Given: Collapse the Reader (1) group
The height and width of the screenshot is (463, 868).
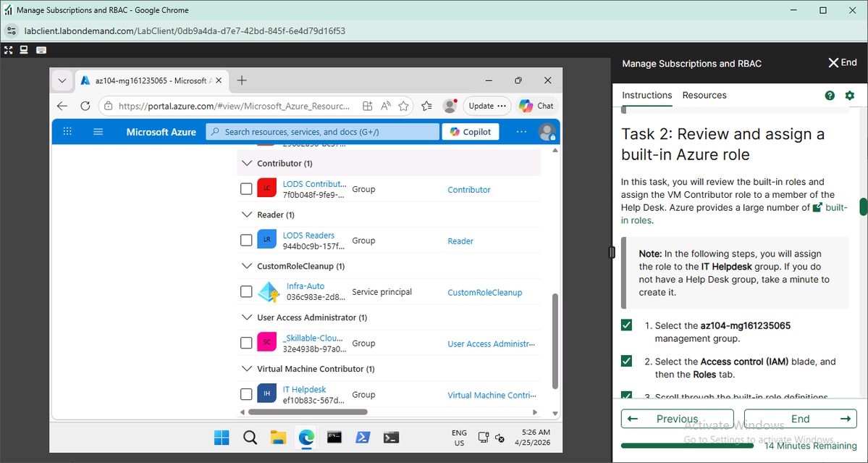Looking at the screenshot, I should 247,215.
